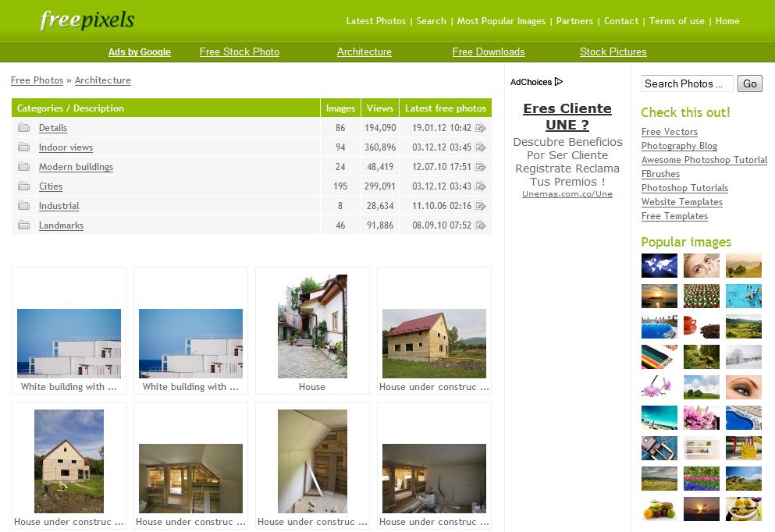The height and width of the screenshot is (532, 775).
Task: Open the Partners page
Action: pyautogui.click(x=574, y=21)
